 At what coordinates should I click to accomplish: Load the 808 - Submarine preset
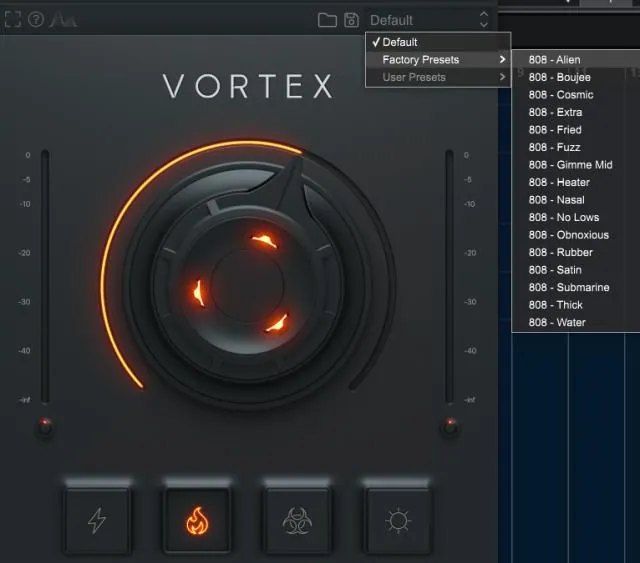[568, 288]
